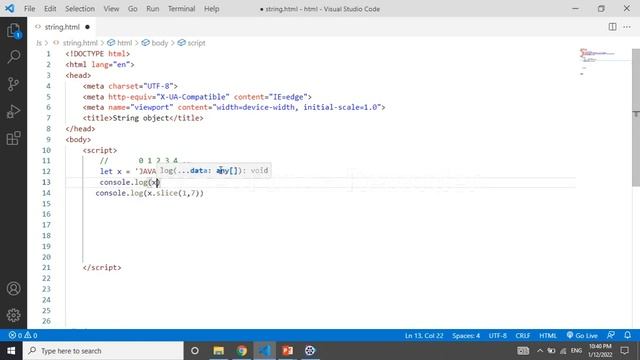Click the html breadcrumb item

(x=124, y=43)
